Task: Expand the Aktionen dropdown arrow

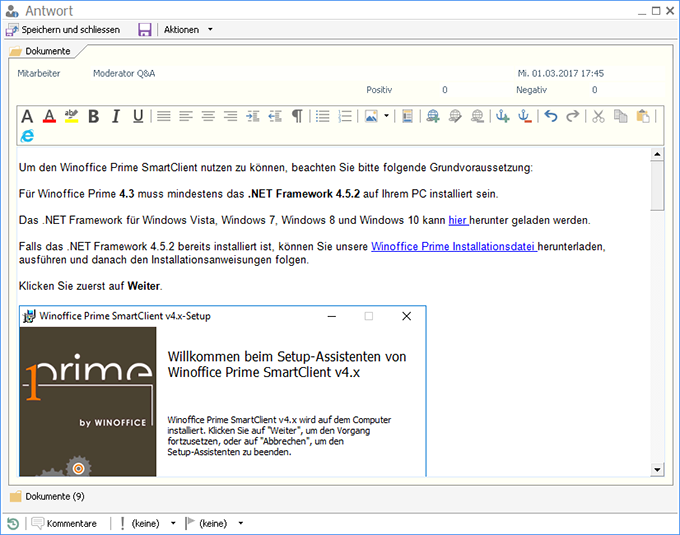Action: point(210,29)
